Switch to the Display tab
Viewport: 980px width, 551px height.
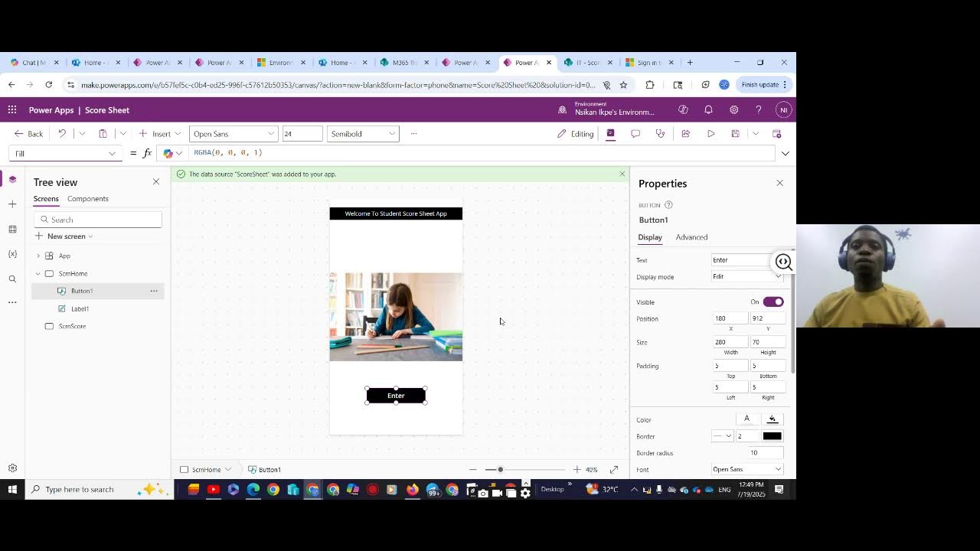[x=650, y=237]
